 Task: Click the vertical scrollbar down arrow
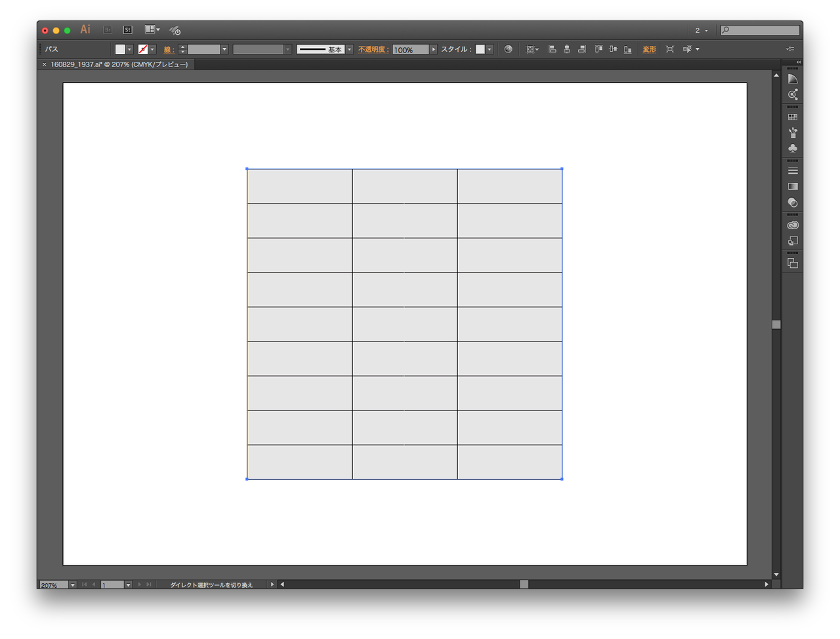(776, 575)
